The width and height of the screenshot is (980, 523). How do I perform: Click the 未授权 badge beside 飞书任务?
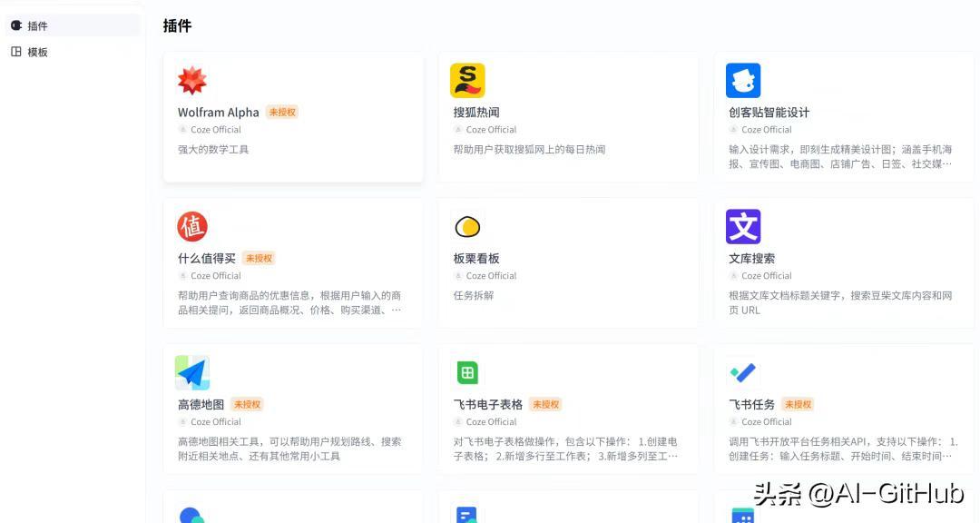coord(799,405)
